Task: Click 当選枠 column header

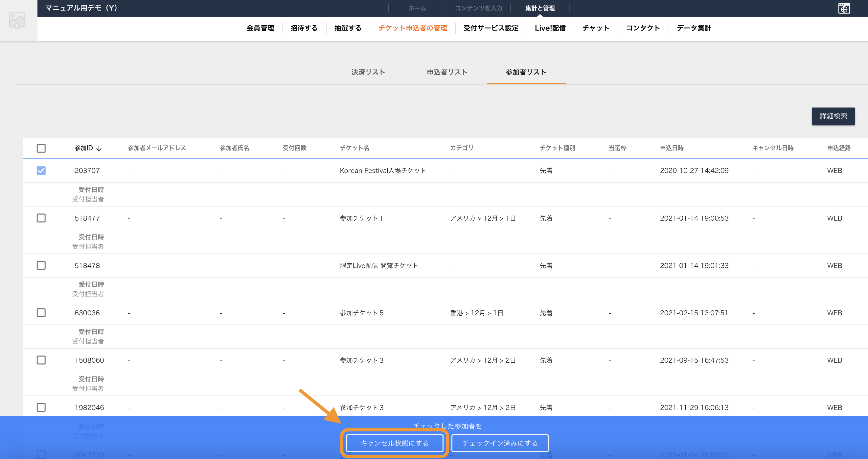Action: pos(617,148)
